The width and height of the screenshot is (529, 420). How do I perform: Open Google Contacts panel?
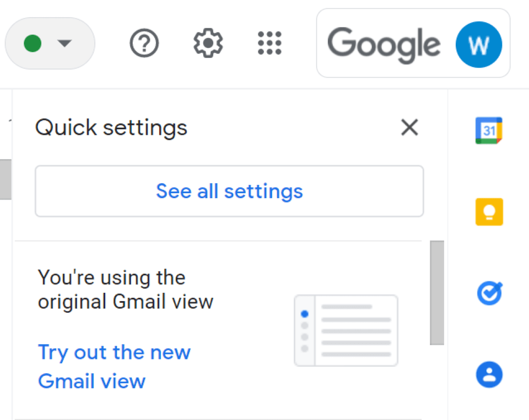(489, 374)
